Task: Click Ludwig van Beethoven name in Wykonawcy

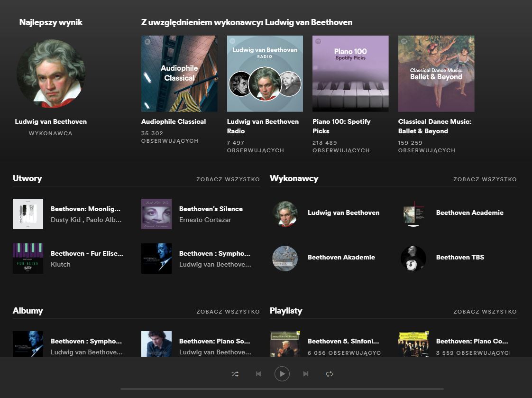Action: tap(344, 213)
